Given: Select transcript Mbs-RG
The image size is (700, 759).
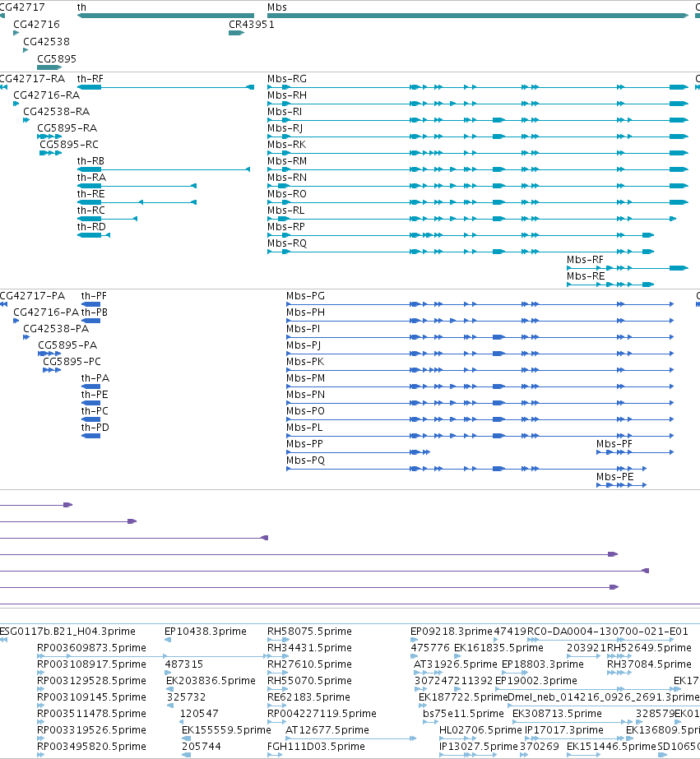Looking at the screenshot, I should tap(478, 87).
